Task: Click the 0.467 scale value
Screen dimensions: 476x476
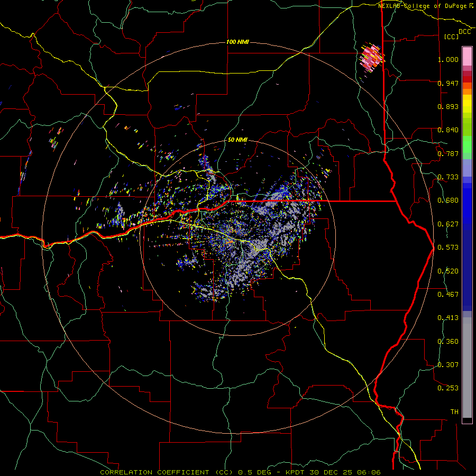Action: pos(448,295)
